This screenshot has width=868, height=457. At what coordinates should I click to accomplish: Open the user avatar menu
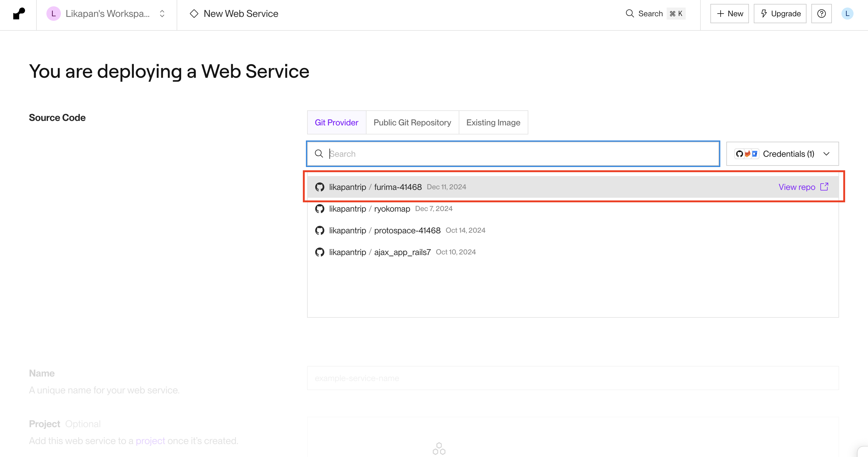click(847, 14)
